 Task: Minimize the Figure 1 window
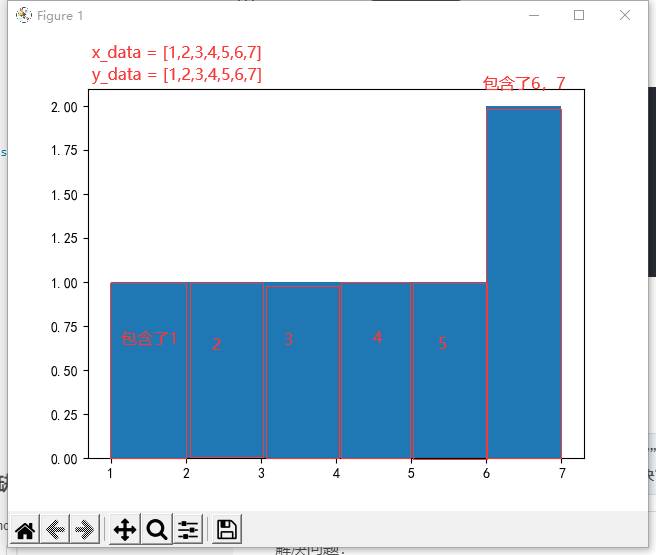534,15
